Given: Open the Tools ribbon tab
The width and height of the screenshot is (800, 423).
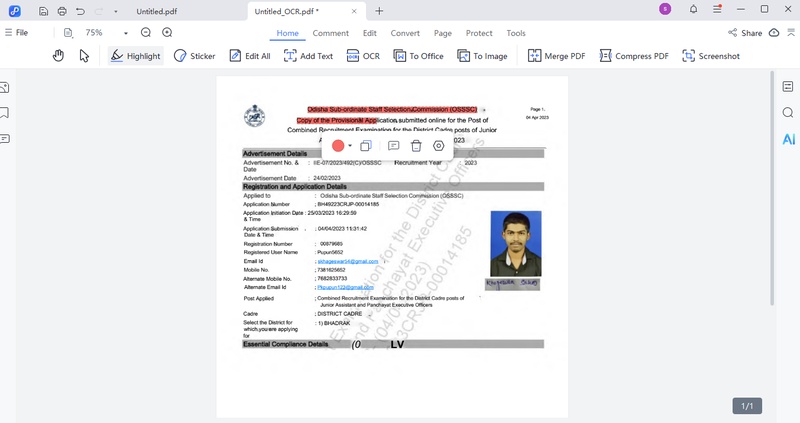Looking at the screenshot, I should (516, 33).
